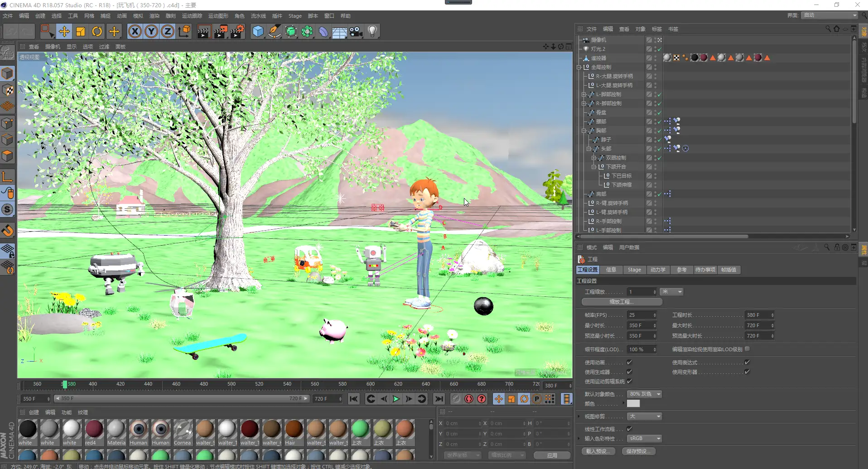Collapse the 全局控制 tree item

pyautogui.click(x=579, y=67)
